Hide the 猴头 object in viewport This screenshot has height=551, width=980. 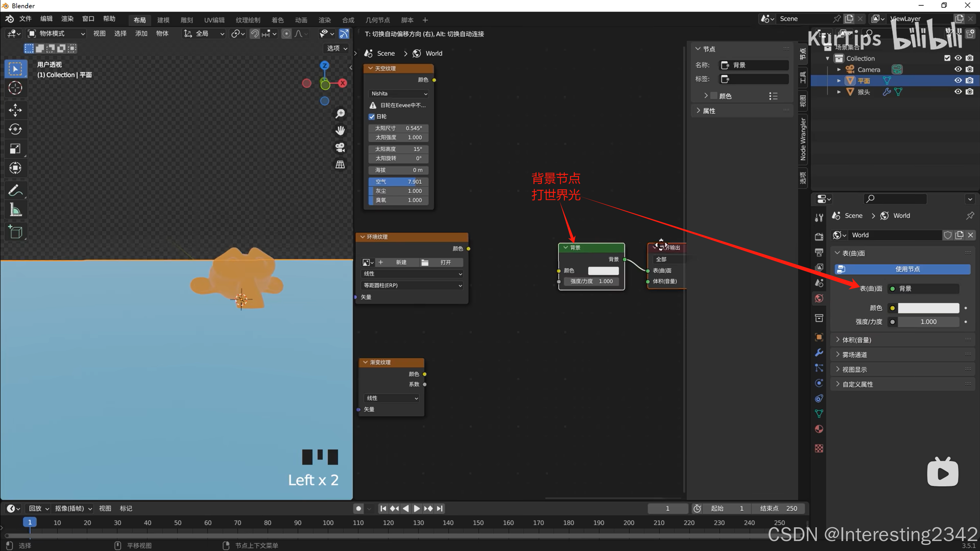(958, 92)
